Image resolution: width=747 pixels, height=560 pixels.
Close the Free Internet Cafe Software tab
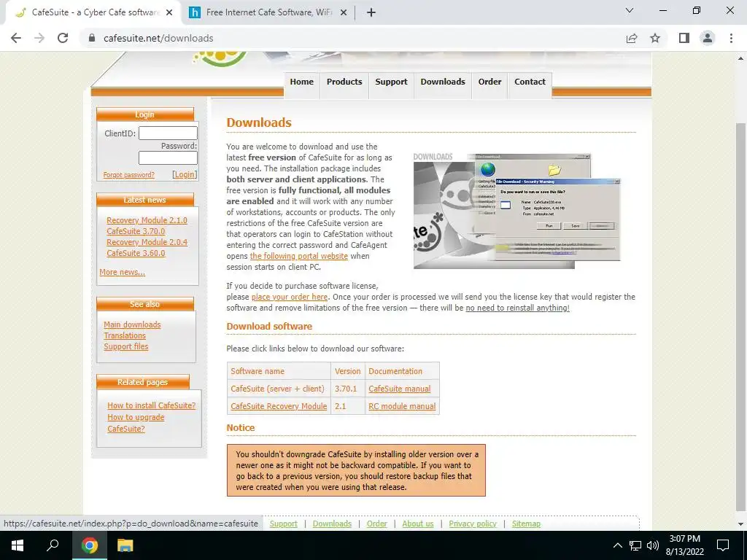click(344, 12)
